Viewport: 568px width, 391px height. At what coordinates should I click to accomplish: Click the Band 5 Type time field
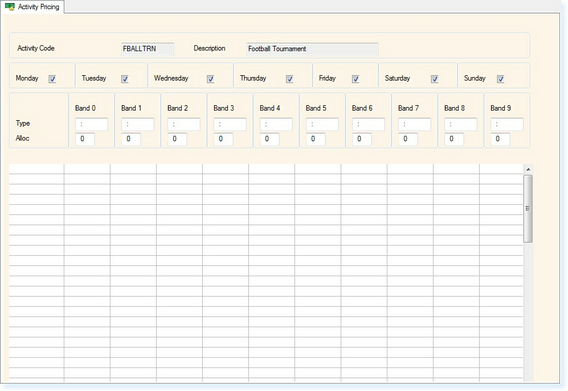(322, 124)
